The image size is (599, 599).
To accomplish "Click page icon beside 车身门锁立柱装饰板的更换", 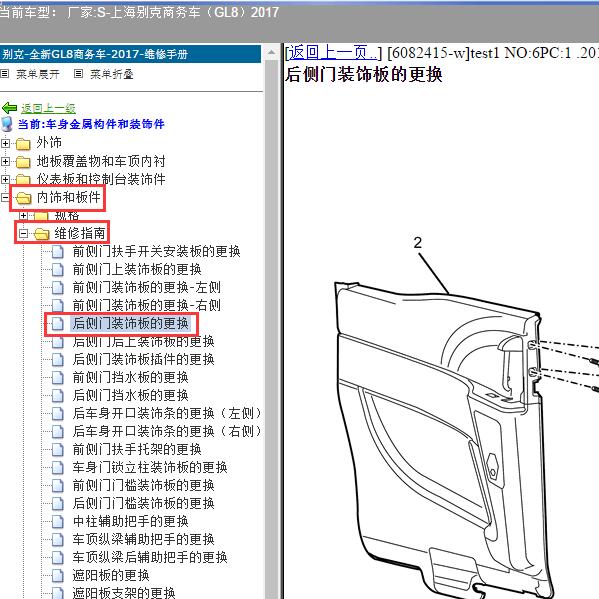I will (58, 468).
